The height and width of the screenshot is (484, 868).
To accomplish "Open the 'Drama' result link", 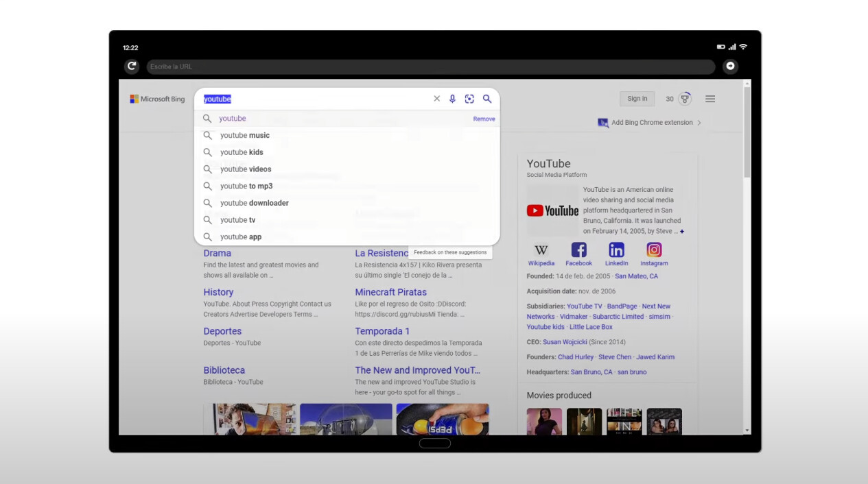I will pos(218,253).
